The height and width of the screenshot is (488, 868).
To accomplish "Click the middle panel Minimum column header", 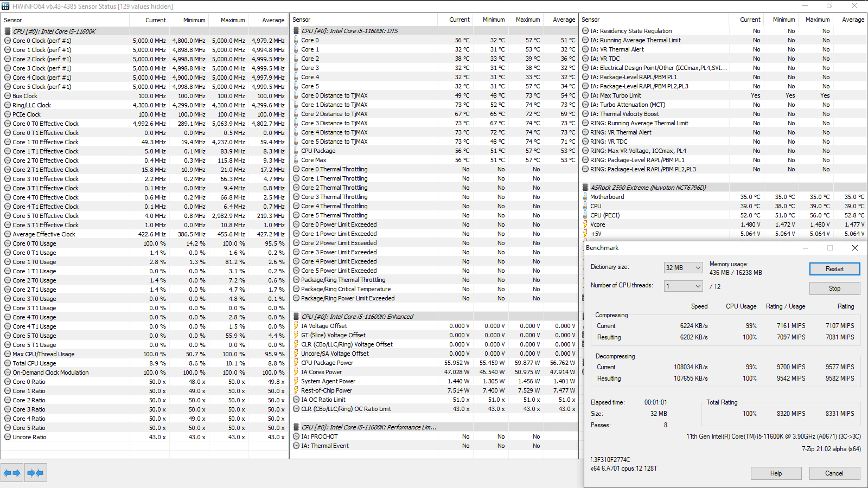I will tap(494, 20).
